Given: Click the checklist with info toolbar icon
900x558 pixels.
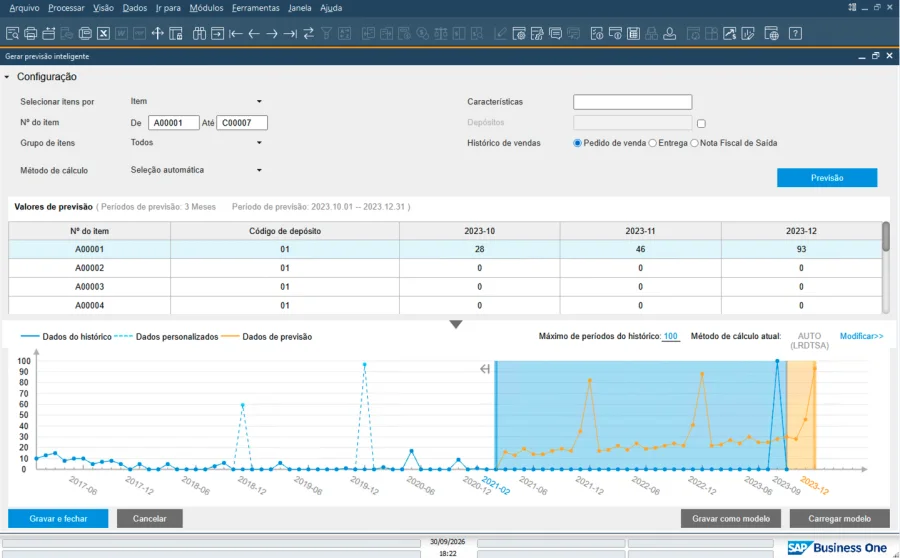Looking at the screenshot, I should click(x=597, y=33).
